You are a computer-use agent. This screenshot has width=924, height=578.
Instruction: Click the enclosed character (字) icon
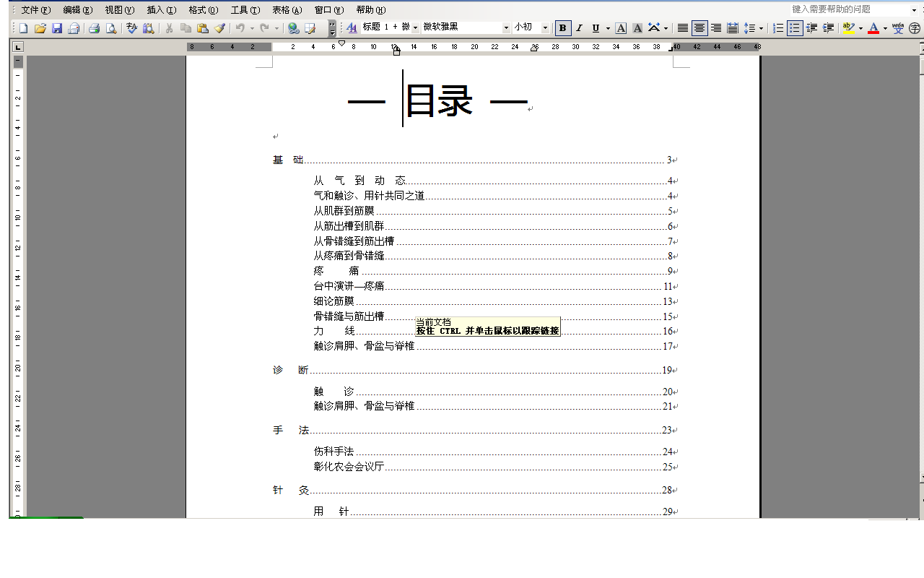click(915, 28)
